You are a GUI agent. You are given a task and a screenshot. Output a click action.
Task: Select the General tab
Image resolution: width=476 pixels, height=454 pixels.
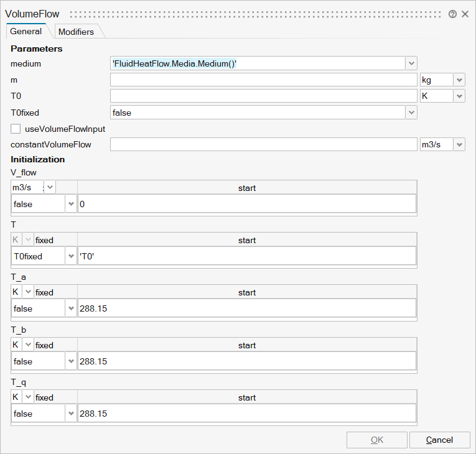[x=26, y=32]
